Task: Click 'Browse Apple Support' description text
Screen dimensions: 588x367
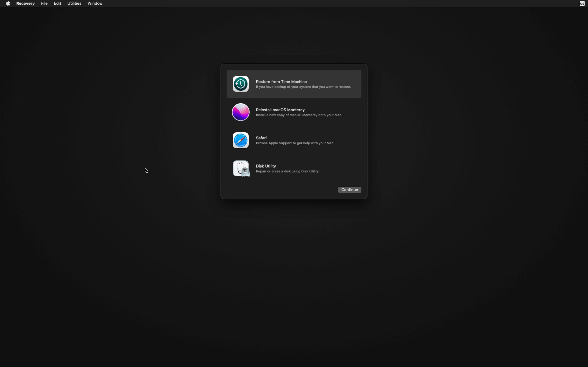Action: click(295, 143)
